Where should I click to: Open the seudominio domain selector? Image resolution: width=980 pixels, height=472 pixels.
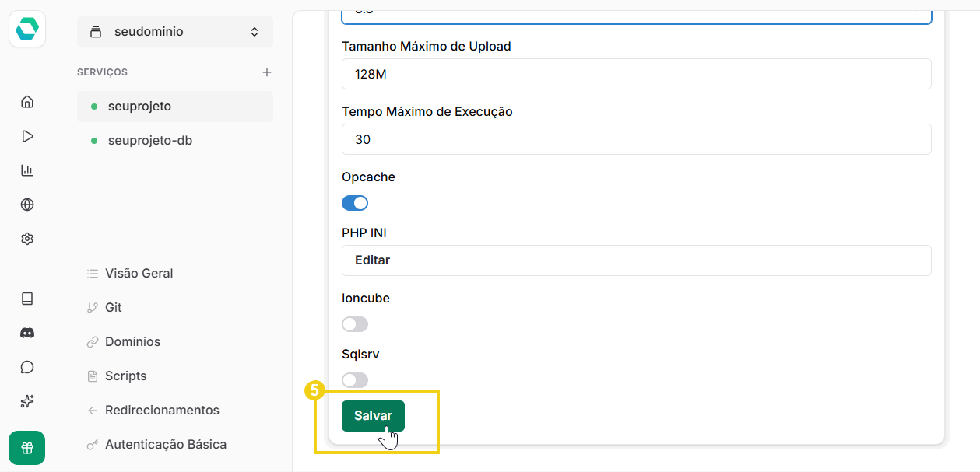point(174,31)
